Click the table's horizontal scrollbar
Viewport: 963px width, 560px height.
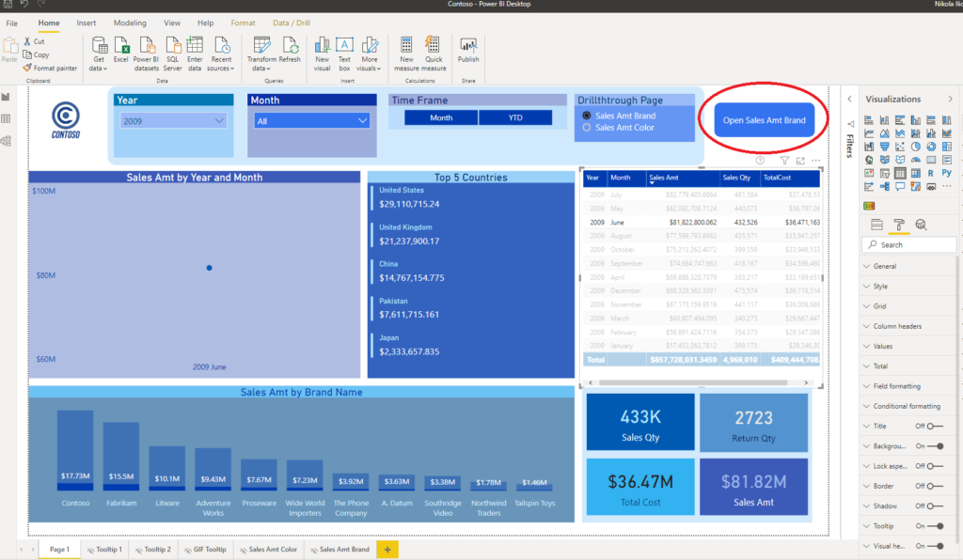pos(693,382)
